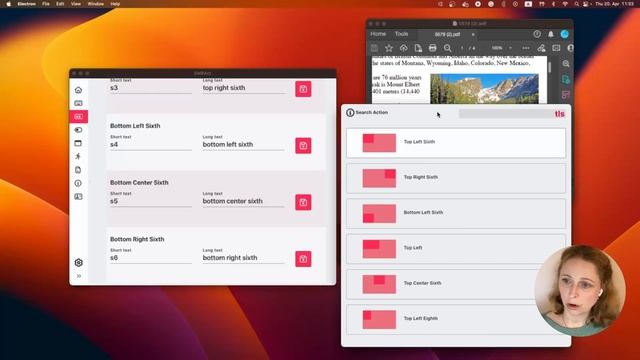This screenshot has height=360, width=640.
Task: Select the highlighted red sidebar icon
Action: pyautogui.click(x=78, y=117)
